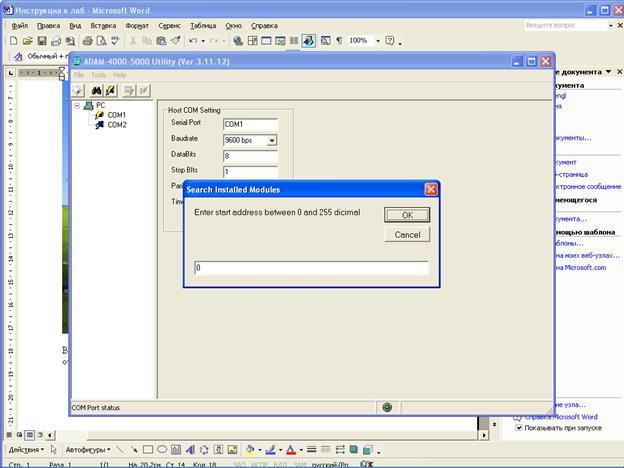The image size is (624, 468).
Task: Open the Line Style icon on drawing toolbar
Action: (312, 450)
